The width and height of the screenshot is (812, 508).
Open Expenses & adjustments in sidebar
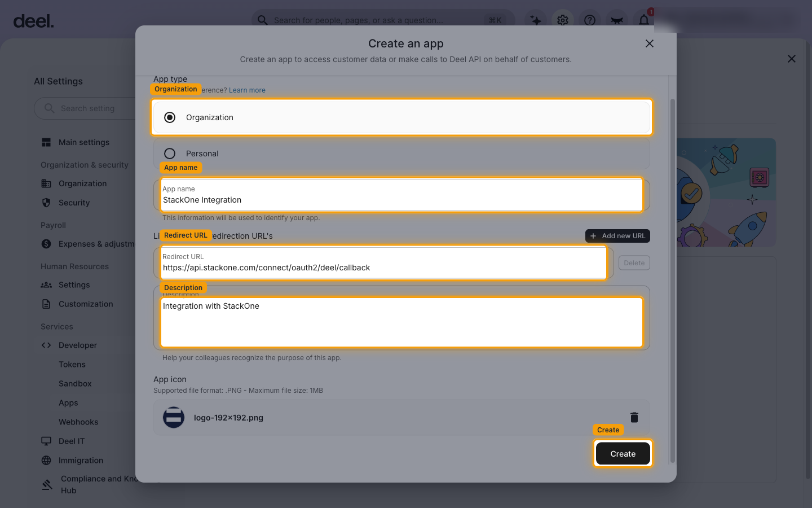97,244
